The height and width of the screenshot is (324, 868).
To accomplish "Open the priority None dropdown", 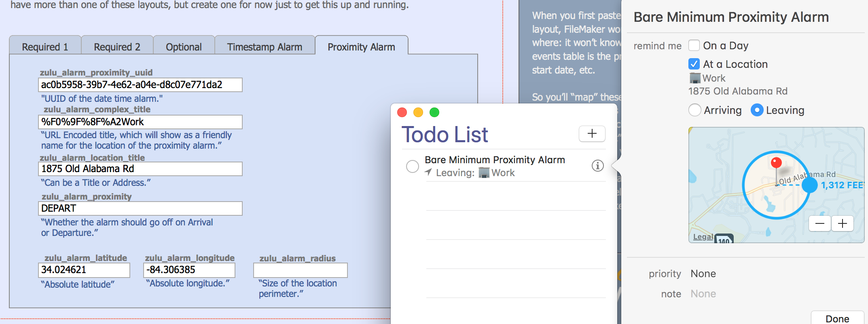I will (703, 274).
